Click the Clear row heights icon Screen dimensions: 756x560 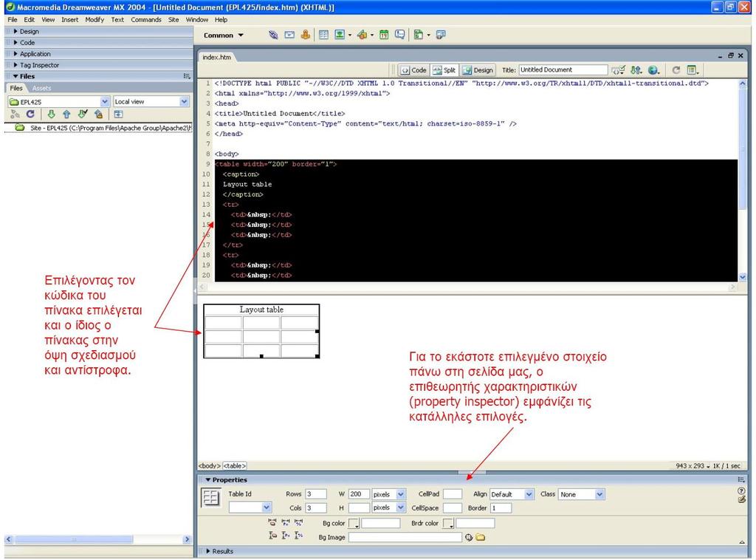coord(272,536)
